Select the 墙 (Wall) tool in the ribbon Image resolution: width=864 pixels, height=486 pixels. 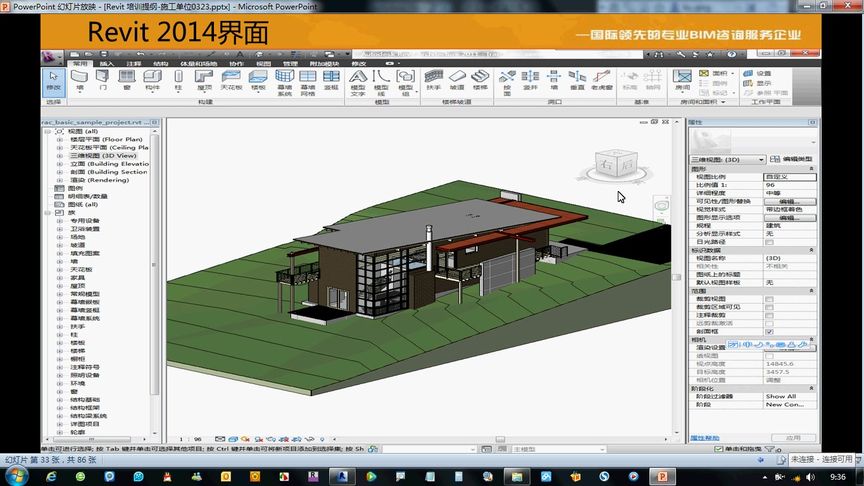(79, 80)
